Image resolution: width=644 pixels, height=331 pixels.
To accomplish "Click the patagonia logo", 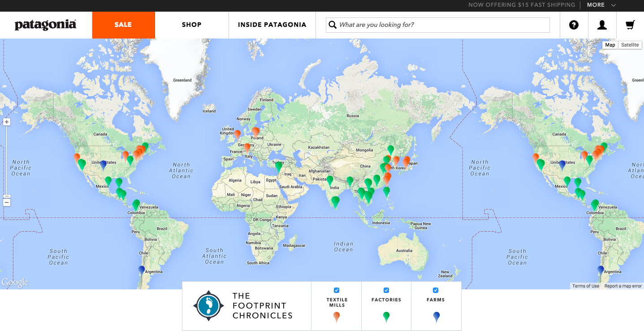I will (x=45, y=25).
